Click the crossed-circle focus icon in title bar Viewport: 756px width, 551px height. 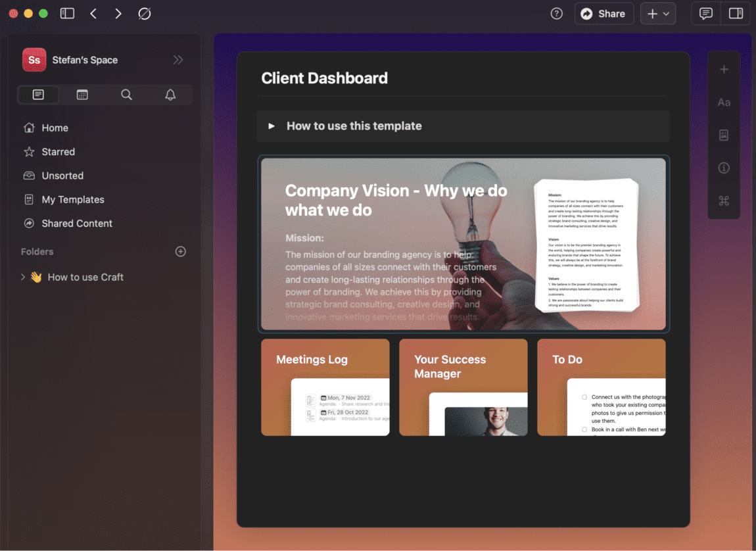[x=145, y=14]
